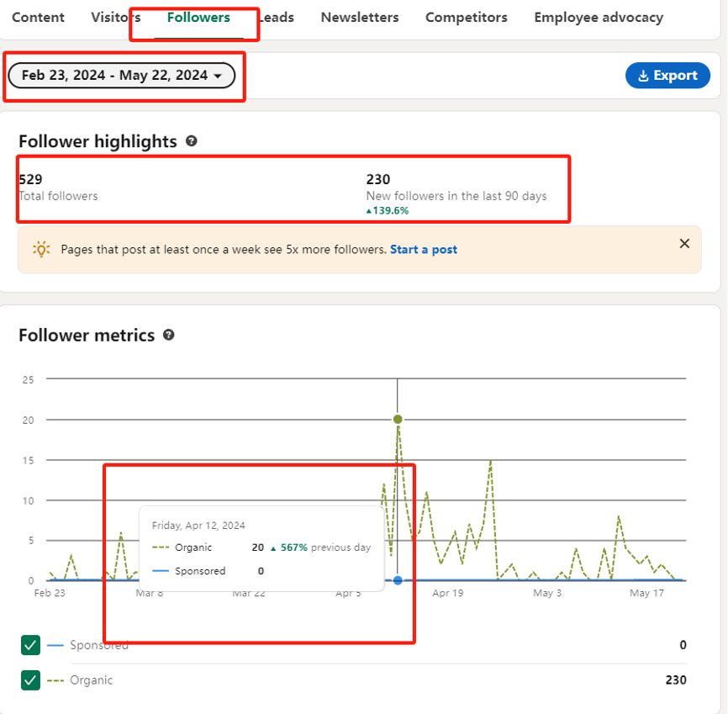Uncheck the Sponsored series checkbox
Viewport: 728px width, 714px height.
30,645
